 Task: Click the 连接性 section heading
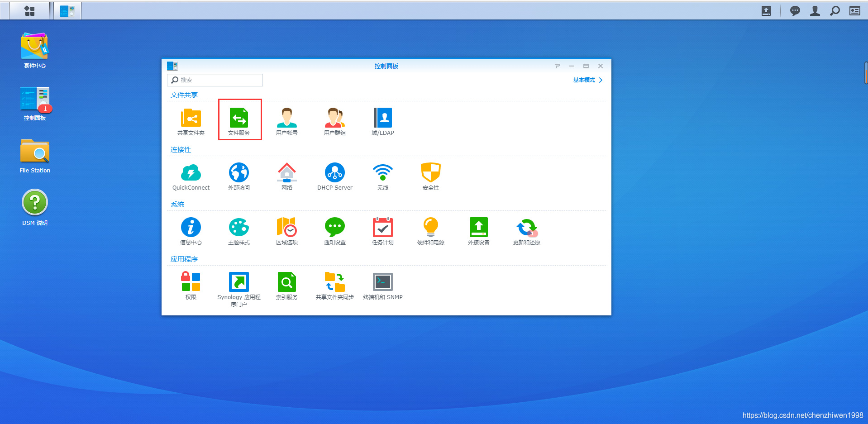point(181,150)
